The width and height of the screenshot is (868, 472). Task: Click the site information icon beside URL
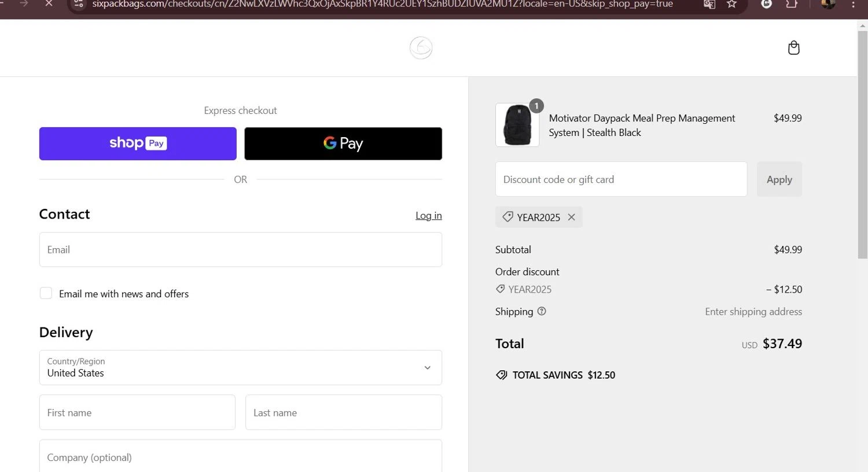[x=79, y=3]
